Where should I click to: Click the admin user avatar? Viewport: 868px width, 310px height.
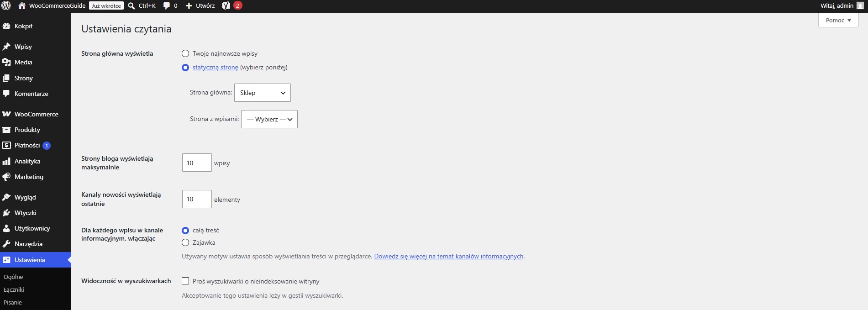860,6
